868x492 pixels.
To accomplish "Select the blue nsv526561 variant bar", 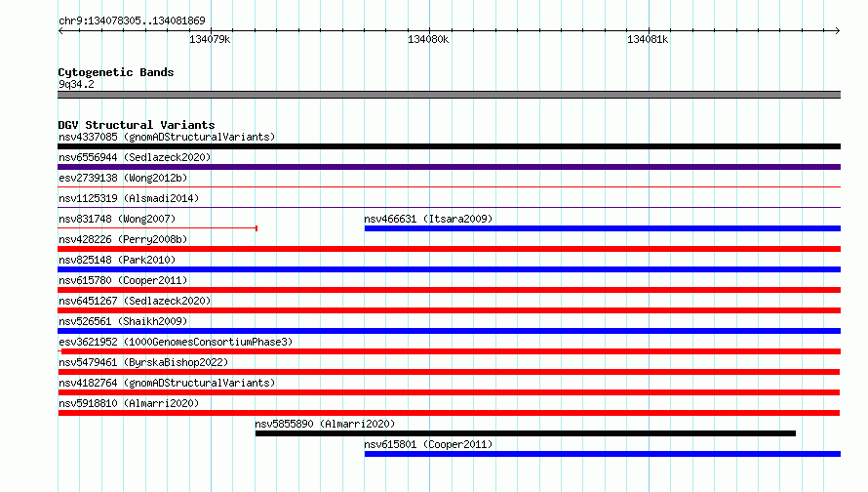I will pos(449,331).
